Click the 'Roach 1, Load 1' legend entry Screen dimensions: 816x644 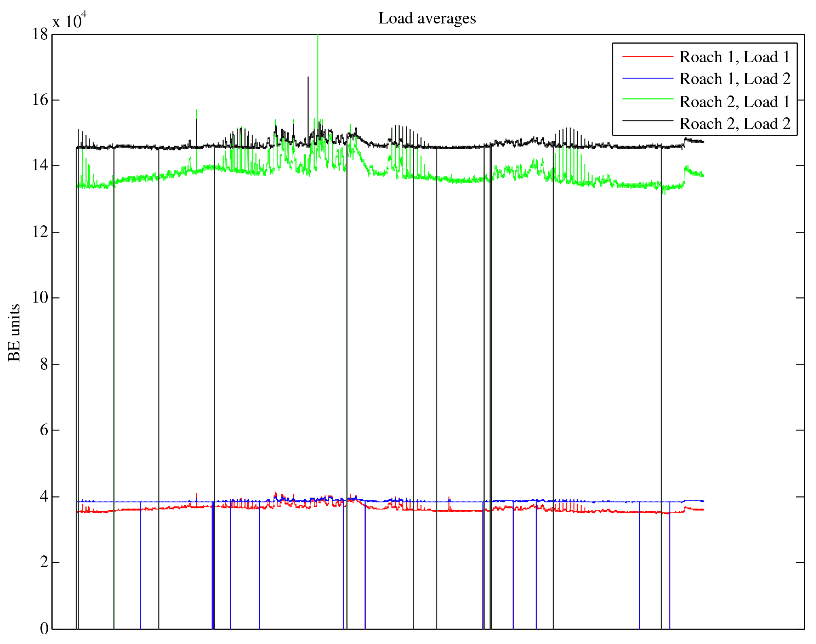click(x=734, y=57)
